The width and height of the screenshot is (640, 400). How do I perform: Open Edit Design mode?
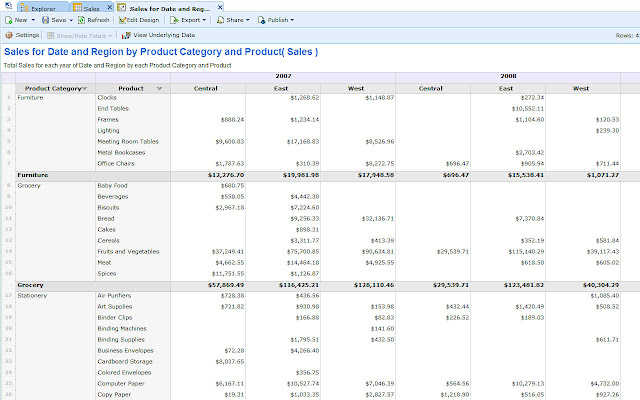139,19
